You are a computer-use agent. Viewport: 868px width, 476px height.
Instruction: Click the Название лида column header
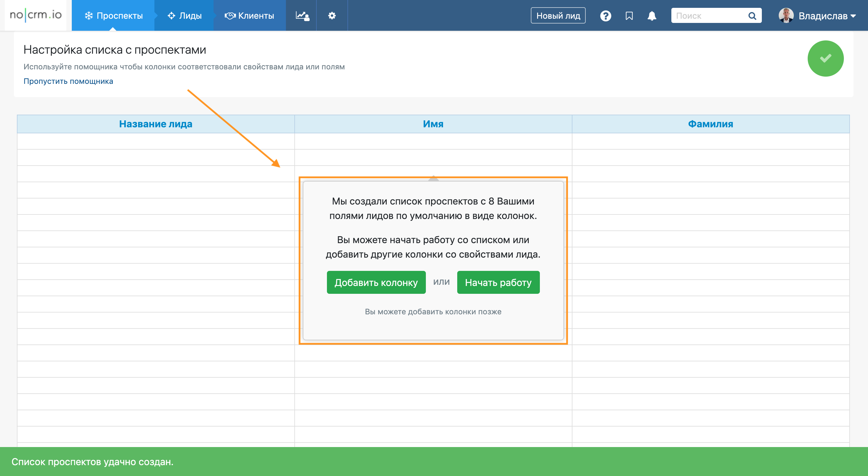(156, 124)
